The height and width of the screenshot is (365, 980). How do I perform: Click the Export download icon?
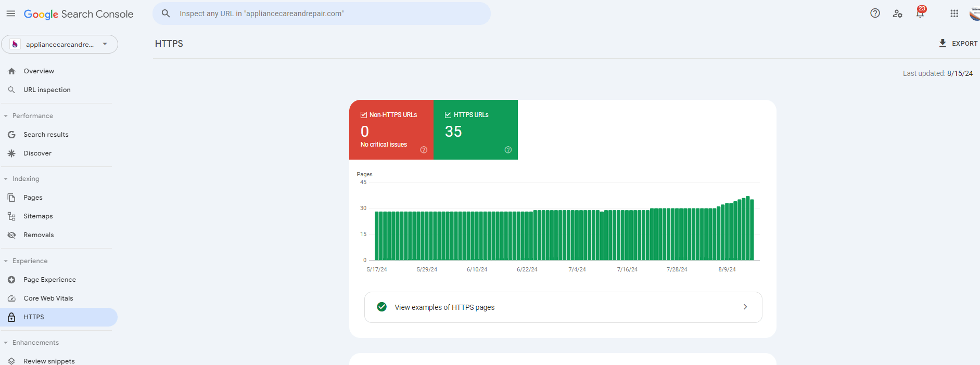coord(943,43)
